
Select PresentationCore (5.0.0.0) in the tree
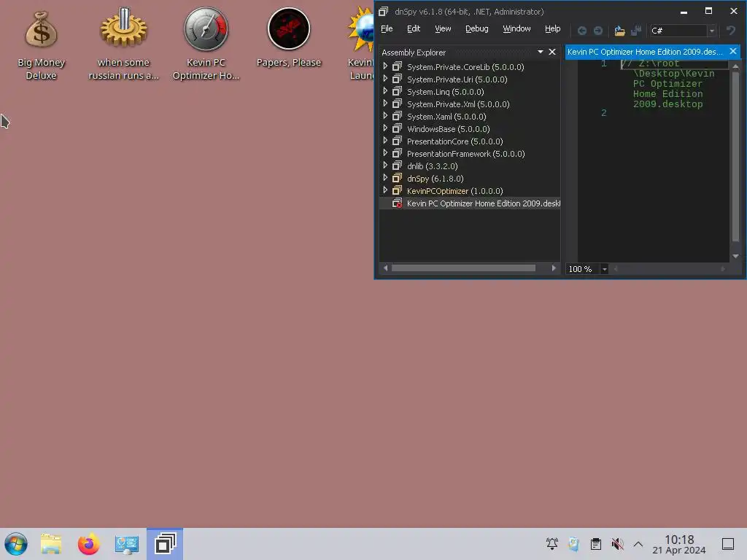(454, 141)
